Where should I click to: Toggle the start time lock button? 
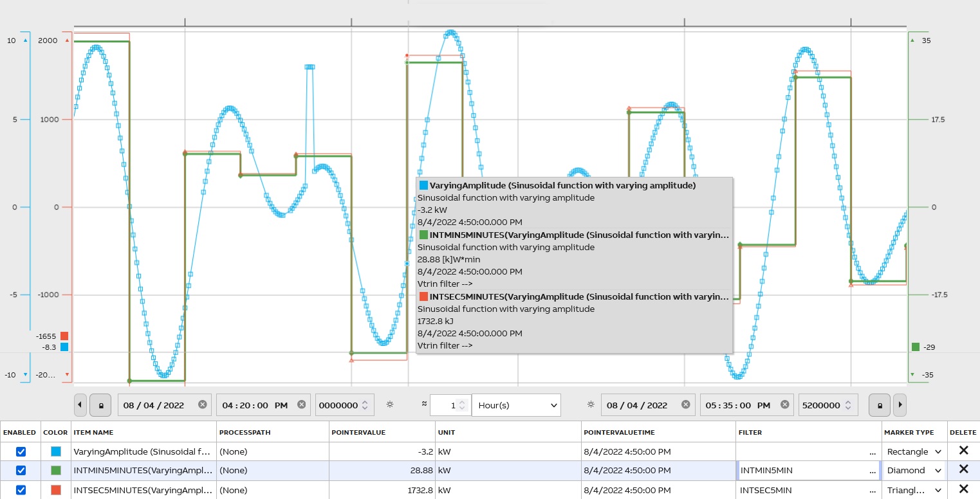pyautogui.click(x=100, y=405)
